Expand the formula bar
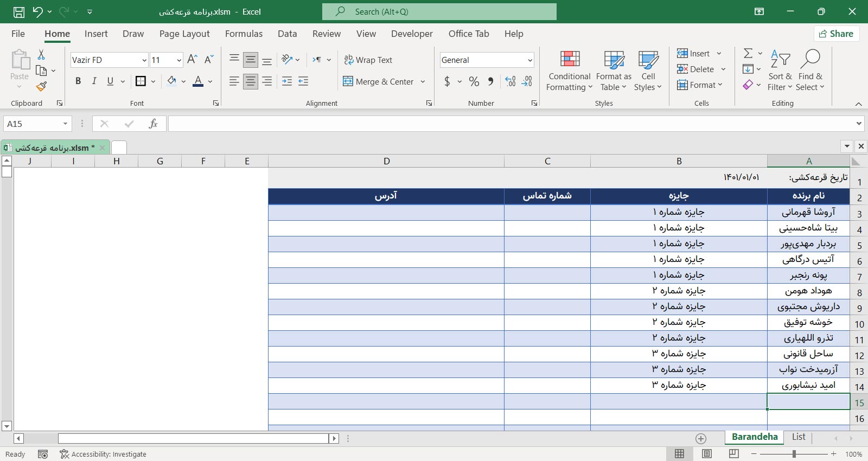This screenshot has height=461, width=868. pos(859,124)
